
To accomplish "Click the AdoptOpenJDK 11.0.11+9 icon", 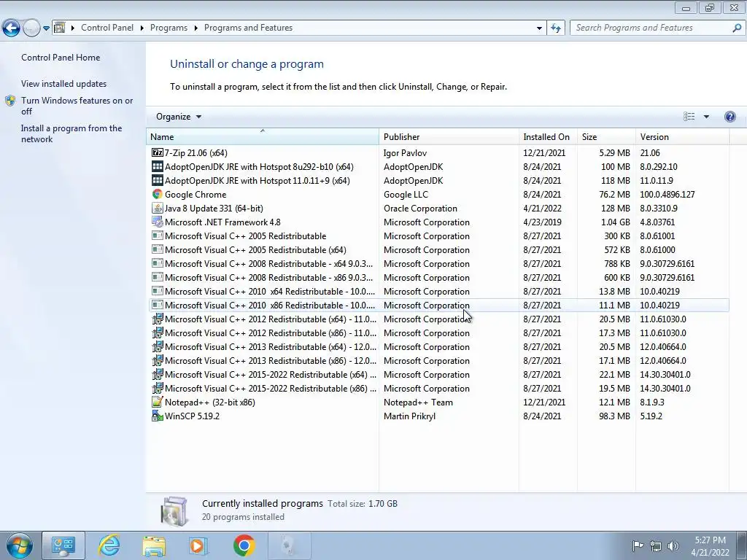I will click(158, 181).
